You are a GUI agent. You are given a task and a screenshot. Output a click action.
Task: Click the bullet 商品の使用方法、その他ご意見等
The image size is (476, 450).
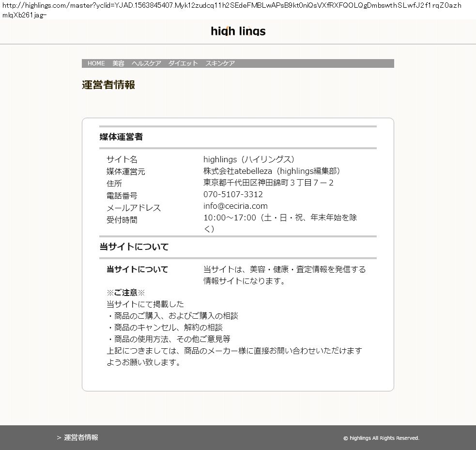click(169, 339)
